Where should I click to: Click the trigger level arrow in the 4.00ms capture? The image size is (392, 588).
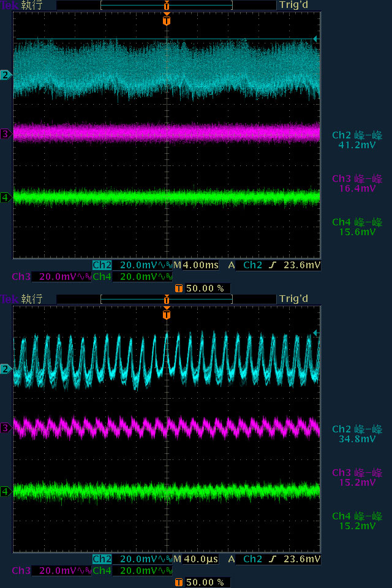point(316,39)
